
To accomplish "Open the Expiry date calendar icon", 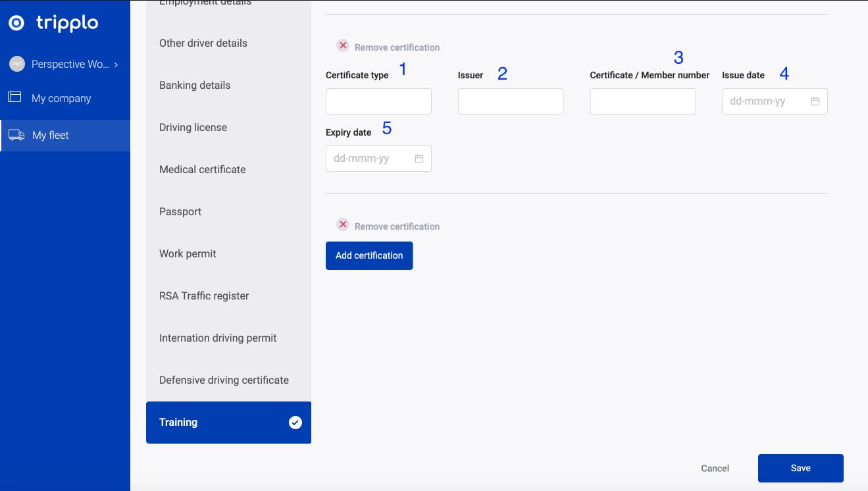I will click(419, 159).
